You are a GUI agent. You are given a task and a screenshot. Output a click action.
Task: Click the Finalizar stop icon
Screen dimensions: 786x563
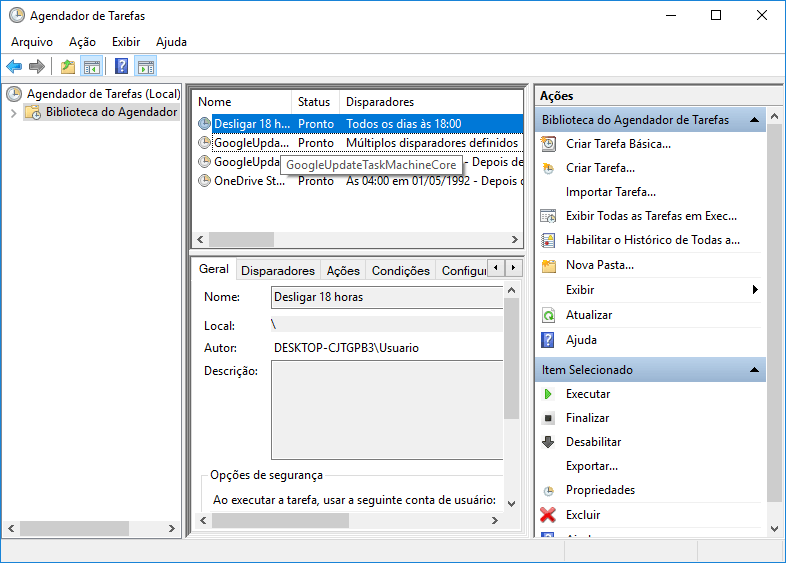pos(548,418)
